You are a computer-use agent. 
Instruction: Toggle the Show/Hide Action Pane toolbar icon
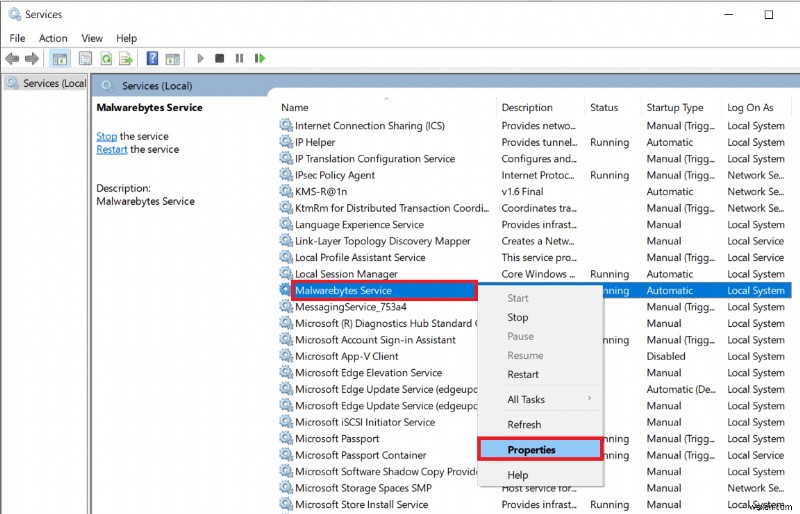tap(172, 59)
